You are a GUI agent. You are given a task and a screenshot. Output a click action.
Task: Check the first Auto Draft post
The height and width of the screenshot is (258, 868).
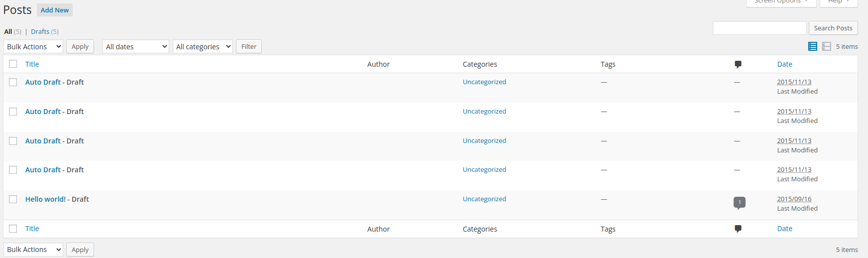13,82
